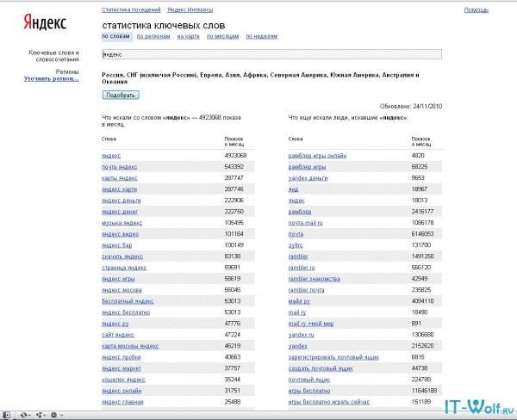The width and height of the screenshot is (517, 420).
Task: Click the value '2416177' for рамблер
Action: pyautogui.click(x=423, y=212)
